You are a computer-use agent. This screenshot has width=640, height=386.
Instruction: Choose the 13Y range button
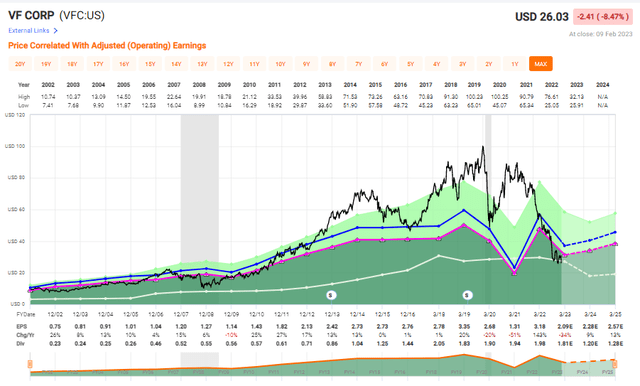click(202, 64)
